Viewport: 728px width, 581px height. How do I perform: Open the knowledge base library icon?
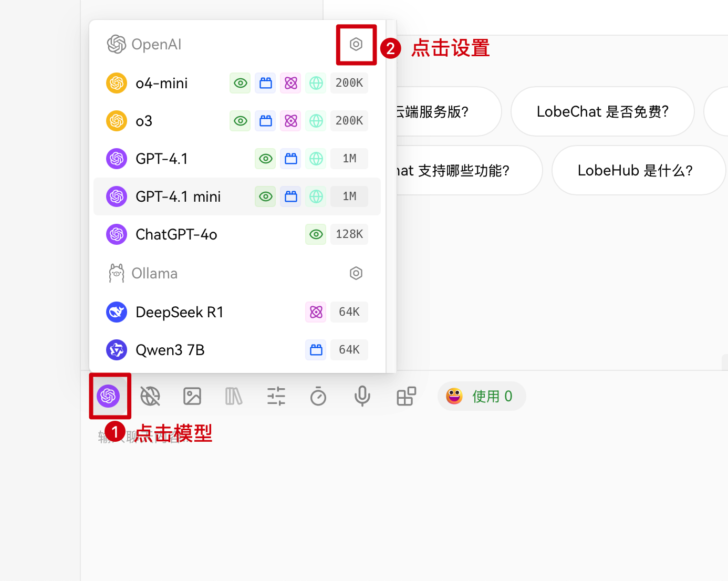pyautogui.click(x=234, y=396)
